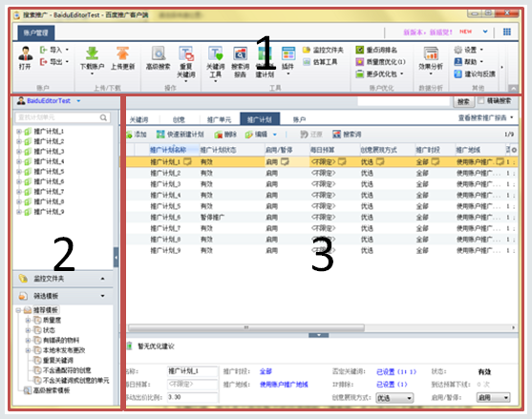Click the horizontal scrollbar under the table

click(x=246, y=327)
